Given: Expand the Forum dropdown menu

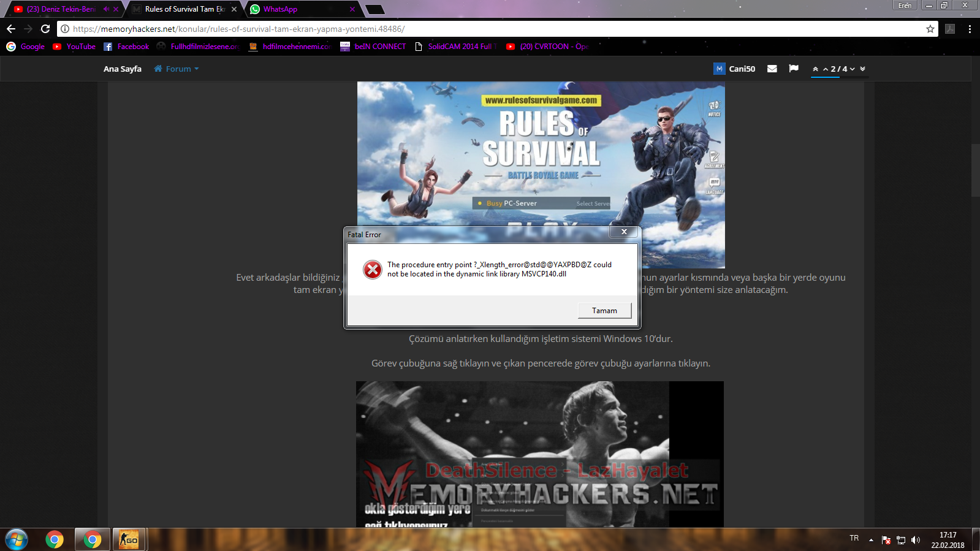Looking at the screenshot, I should 177,69.
